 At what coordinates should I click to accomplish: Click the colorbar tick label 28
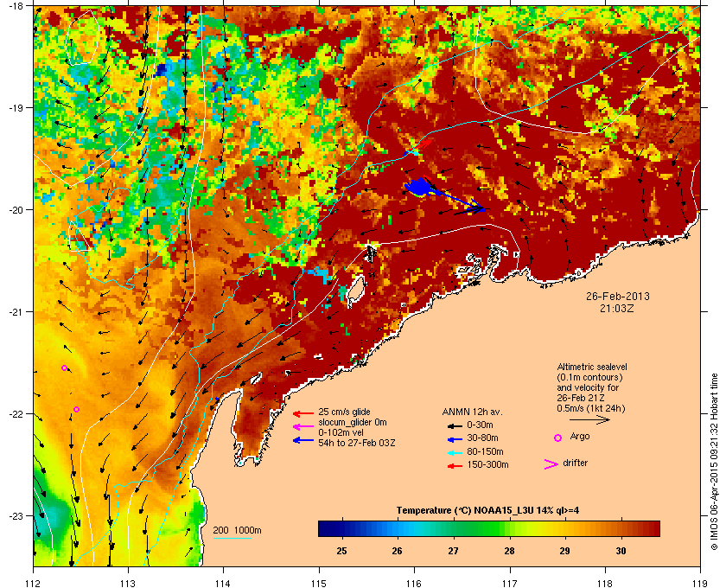click(x=509, y=551)
